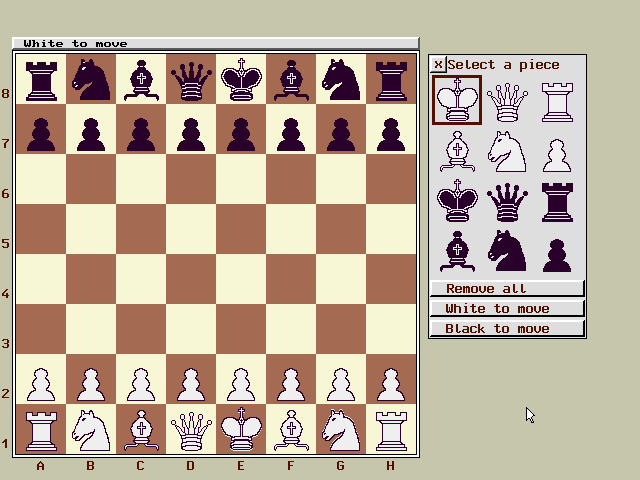Select the black knight in piece palette

[x=507, y=251]
